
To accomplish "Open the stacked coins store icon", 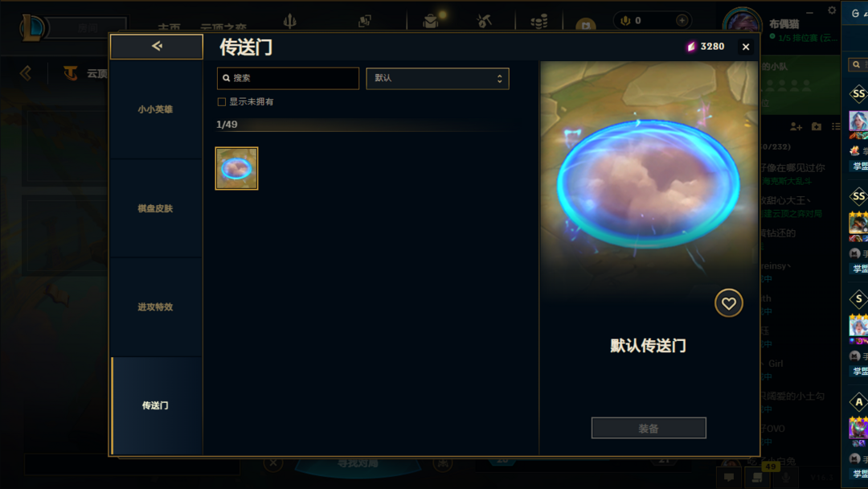I will pyautogui.click(x=538, y=22).
